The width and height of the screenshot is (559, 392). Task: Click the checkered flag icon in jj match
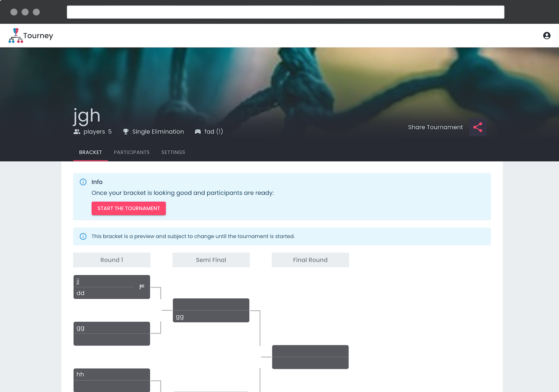(142, 287)
